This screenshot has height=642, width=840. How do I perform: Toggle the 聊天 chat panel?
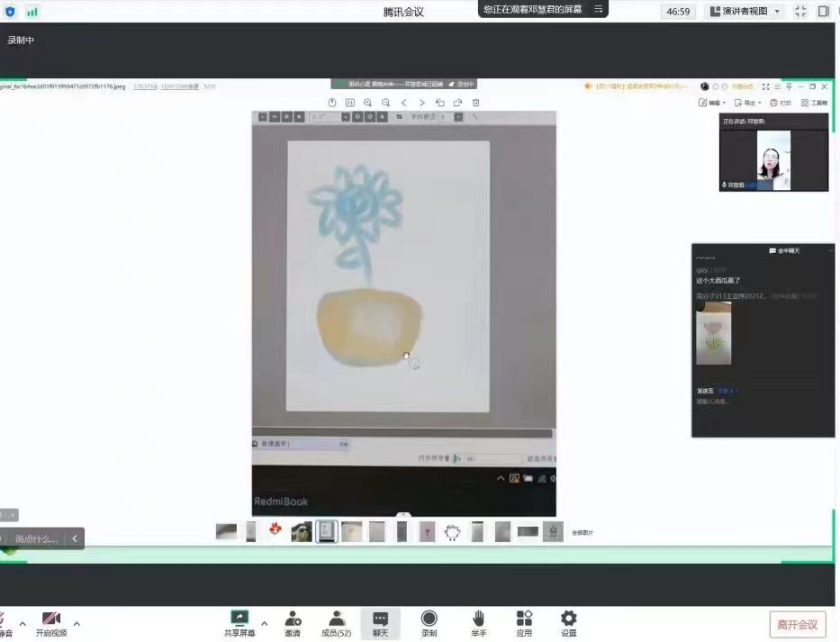point(380,623)
